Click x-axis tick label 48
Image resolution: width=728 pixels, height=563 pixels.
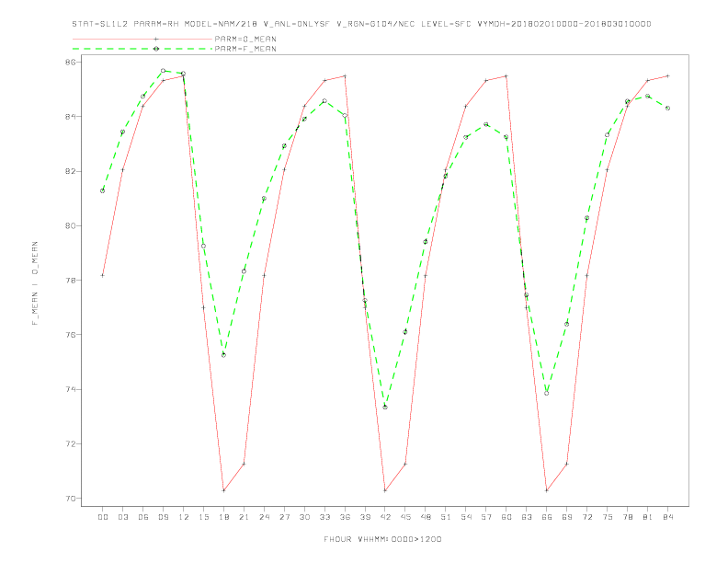(426, 517)
